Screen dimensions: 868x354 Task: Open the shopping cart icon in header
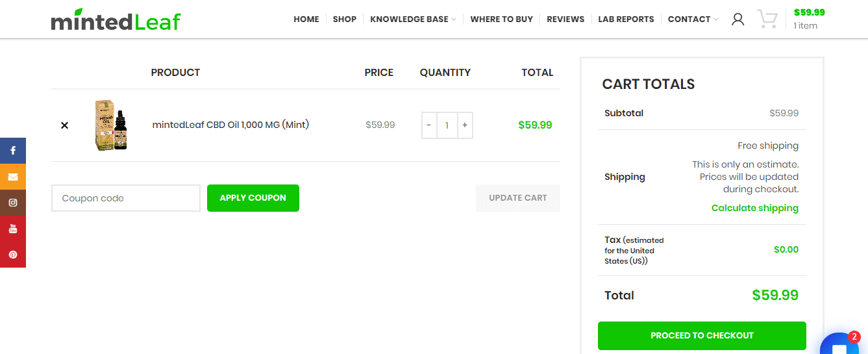pos(767,19)
